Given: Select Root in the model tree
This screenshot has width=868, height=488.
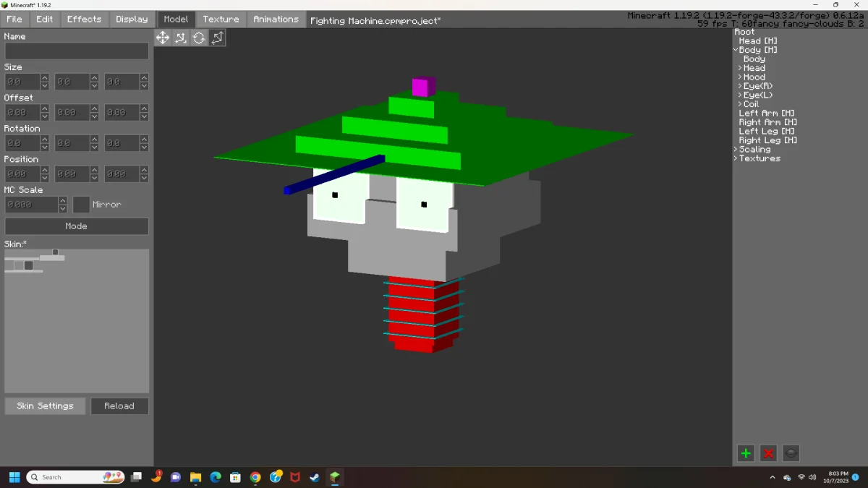Looking at the screenshot, I should click(x=744, y=32).
